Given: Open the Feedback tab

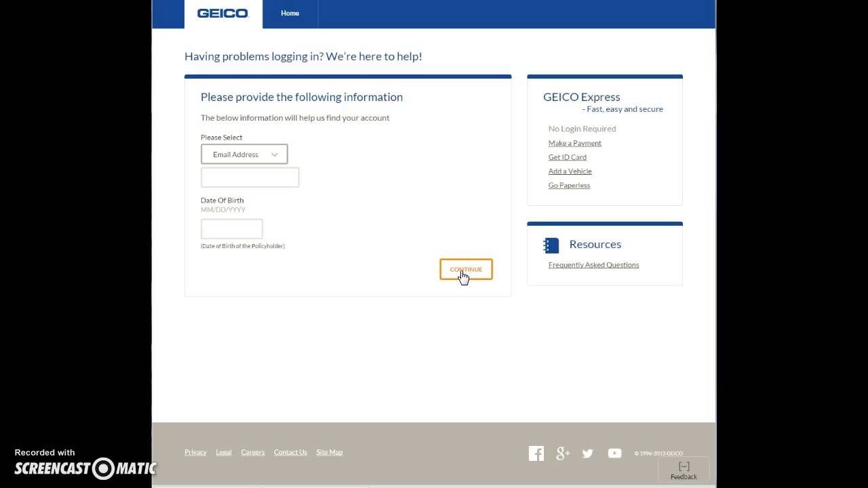Looking at the screenshot, I should coord(684,470).
